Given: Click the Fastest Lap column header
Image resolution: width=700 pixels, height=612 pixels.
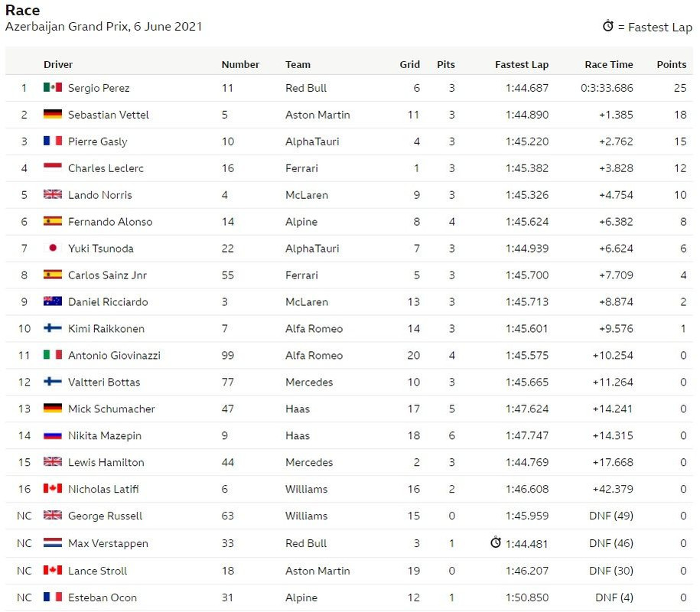Looking at the screenshot, I should (x=522, y=64).
